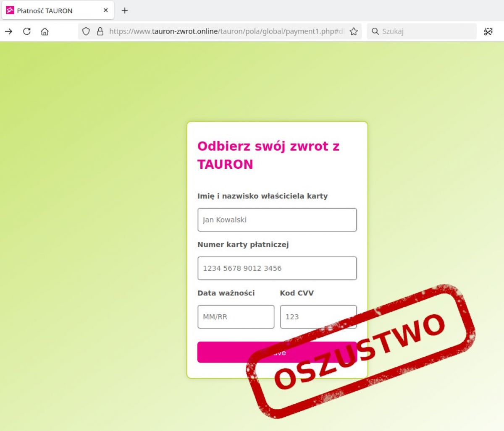This screenshot has height=431, width=504.
Task: Open a new tab with plus button
Action: coord(125,10)
